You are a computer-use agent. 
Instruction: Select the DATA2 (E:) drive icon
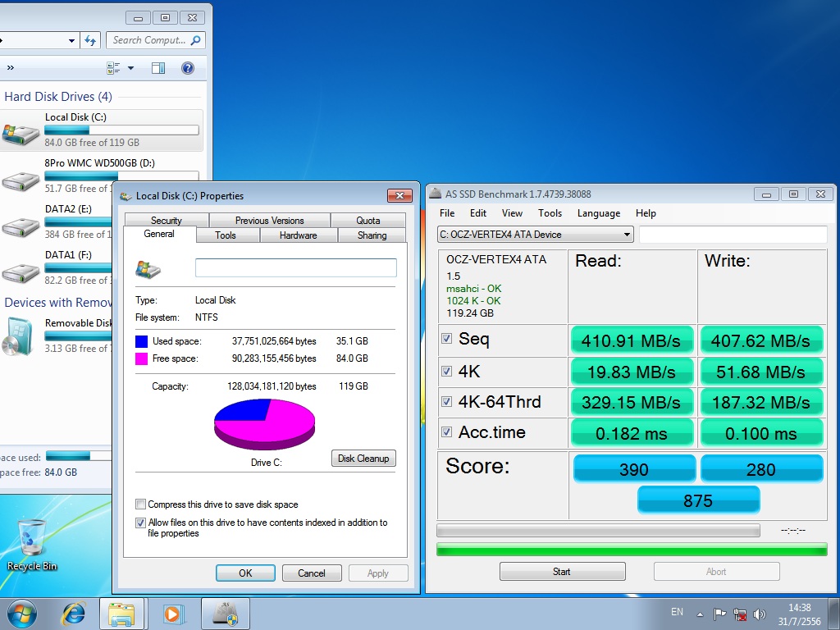pyautogui.click(x=21, y=227)
